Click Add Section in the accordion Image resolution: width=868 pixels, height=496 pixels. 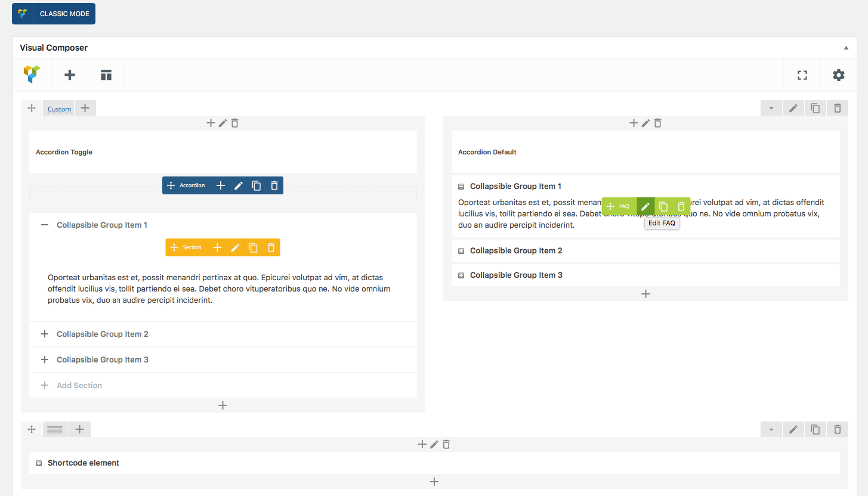click(x=79, y=386)
